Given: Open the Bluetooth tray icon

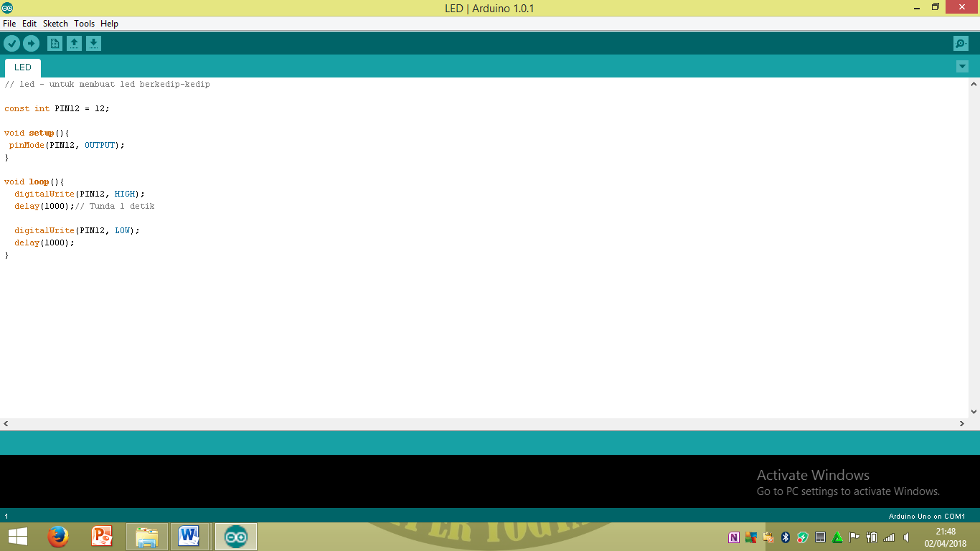Looking at the screenshot, I should (x=786, y=537).
